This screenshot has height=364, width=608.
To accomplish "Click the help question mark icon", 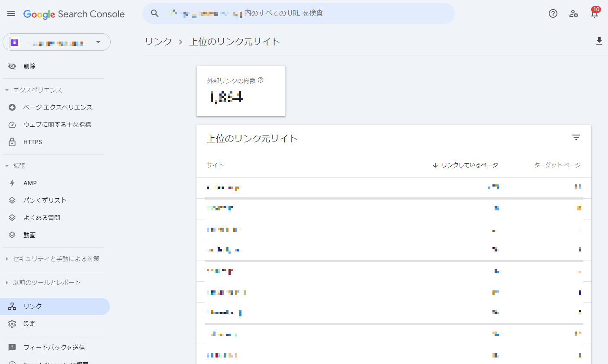I will [553, 13].
